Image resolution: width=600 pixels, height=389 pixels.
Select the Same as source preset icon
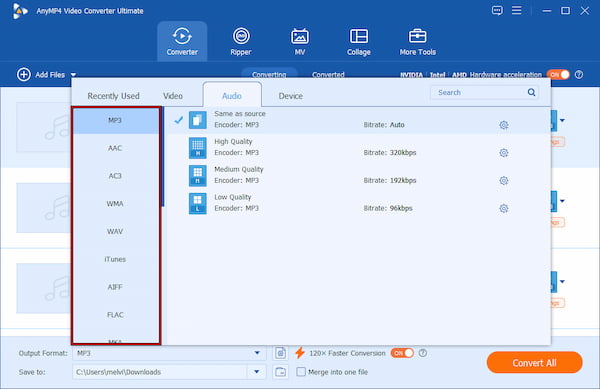point(197,120)
